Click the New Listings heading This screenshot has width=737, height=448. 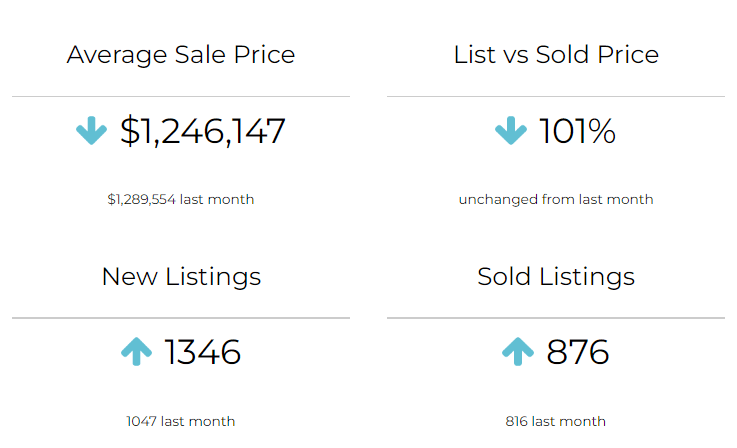[181, 276]
